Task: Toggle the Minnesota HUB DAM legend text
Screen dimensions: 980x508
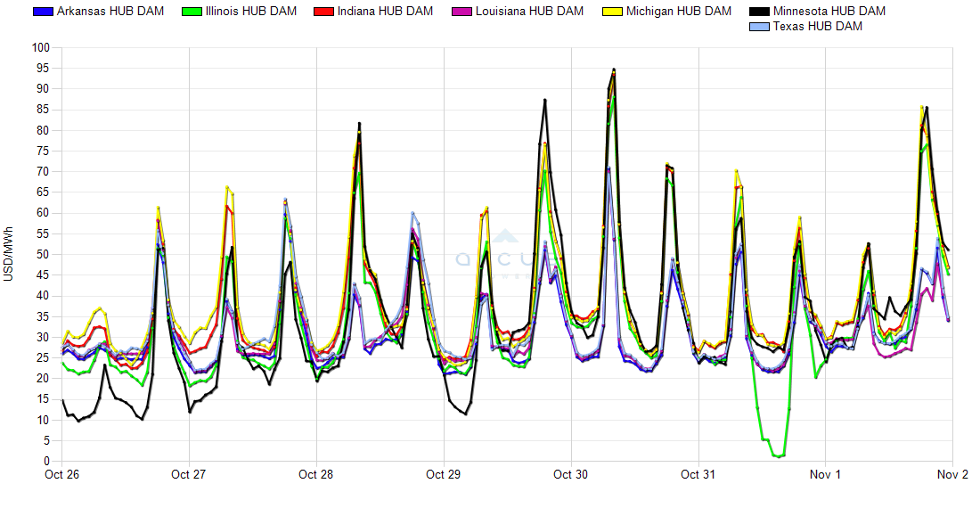Action: 829,12
